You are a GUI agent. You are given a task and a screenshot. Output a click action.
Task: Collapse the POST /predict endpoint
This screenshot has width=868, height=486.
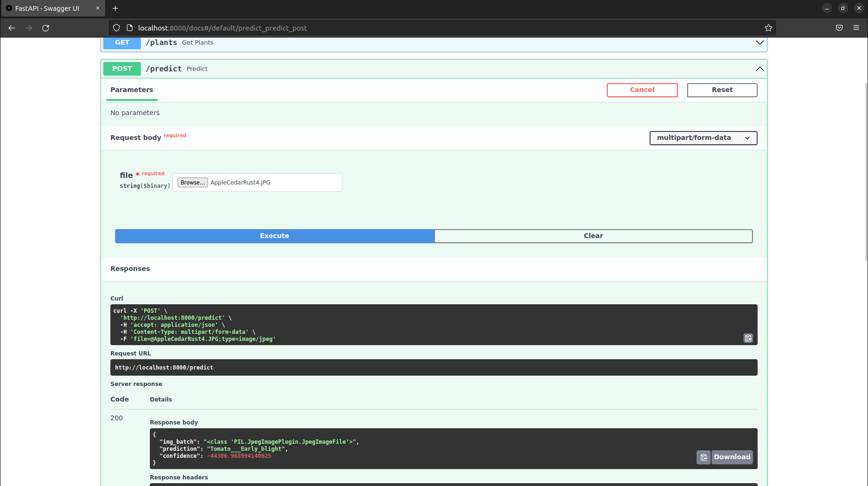pyautogui.click(x=759, y=69)
